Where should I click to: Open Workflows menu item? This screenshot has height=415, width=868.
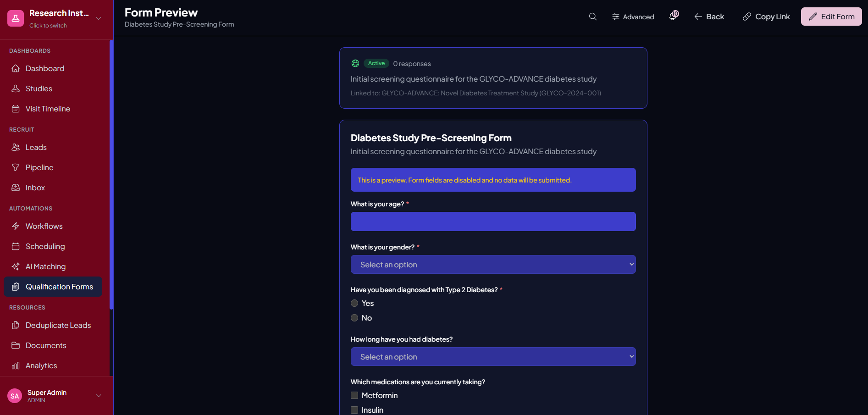click(x=53, y=226)
